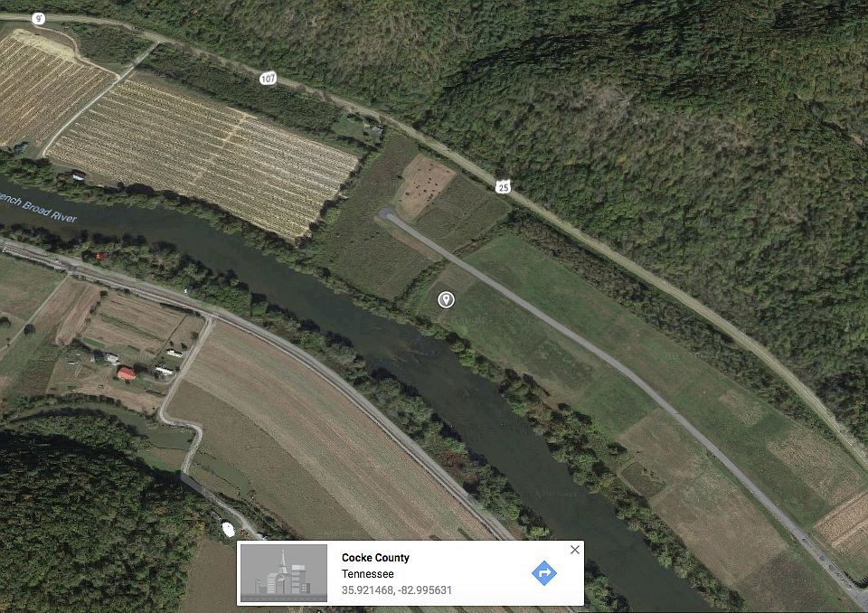Open the gray city placeholder thumbnail

pos(284,573)
